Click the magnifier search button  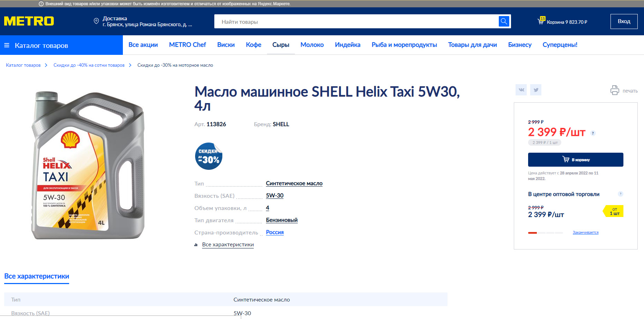(504, 21)
